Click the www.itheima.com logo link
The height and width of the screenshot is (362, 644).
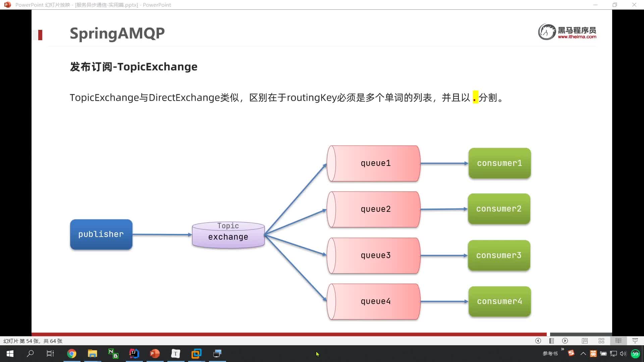[x=577, y=37]
